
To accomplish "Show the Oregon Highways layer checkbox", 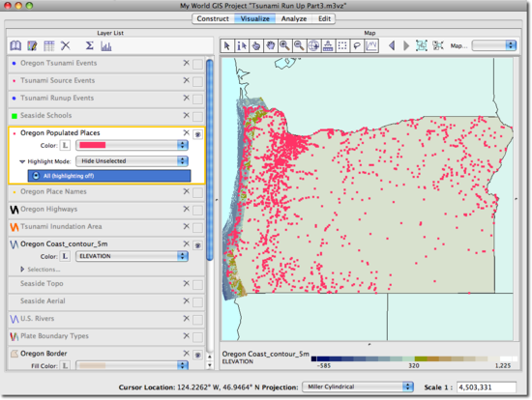I will (197, 211).
